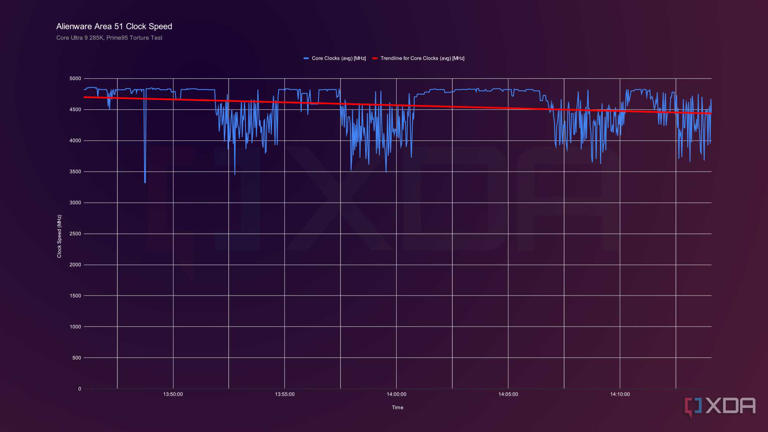Click the 14:05:00 time axis label
768x432 pixels.
click(x=508, y=394)
